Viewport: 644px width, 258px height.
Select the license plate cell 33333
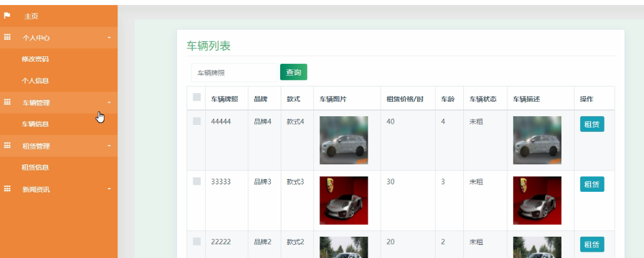pos(221,182)
